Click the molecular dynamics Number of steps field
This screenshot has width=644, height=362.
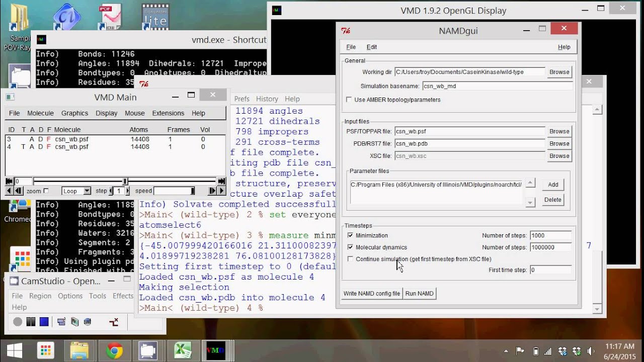pyautogui.click(x=550, y=247)
